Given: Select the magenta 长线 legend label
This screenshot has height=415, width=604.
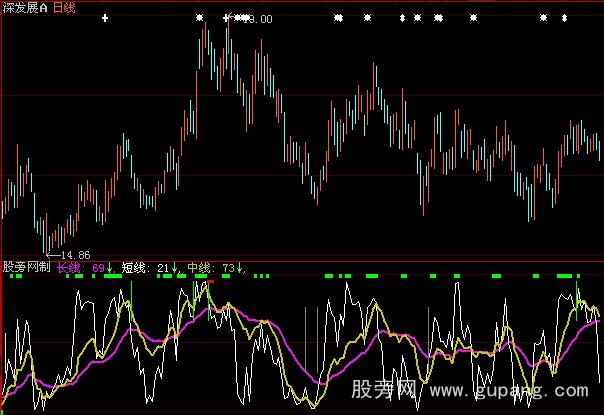Looking at the screenshot, I should click(x=68, y=267).
